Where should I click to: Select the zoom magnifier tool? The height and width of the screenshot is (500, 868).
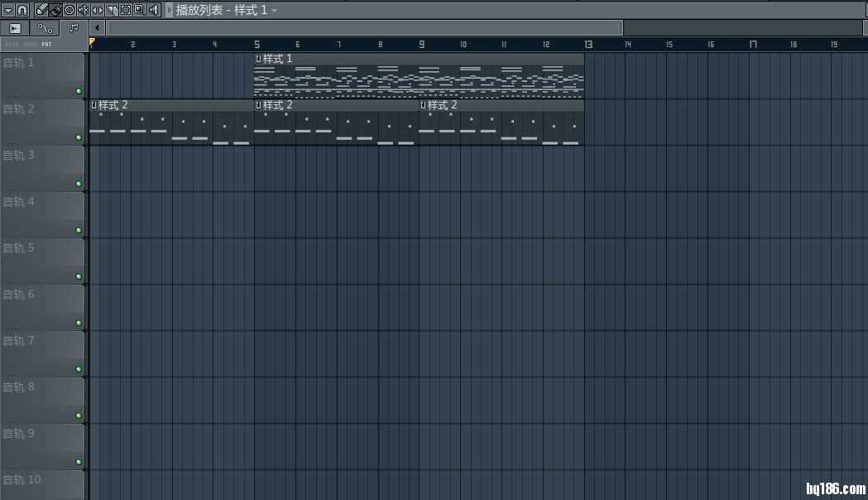click(x=140, y=10)
